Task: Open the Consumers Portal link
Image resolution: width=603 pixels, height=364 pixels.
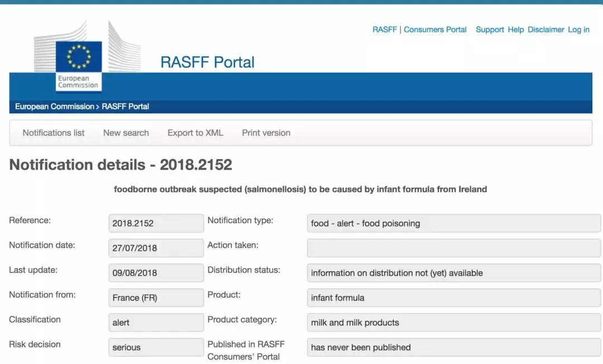Action: pyautogui.click(x=435, y=30)
